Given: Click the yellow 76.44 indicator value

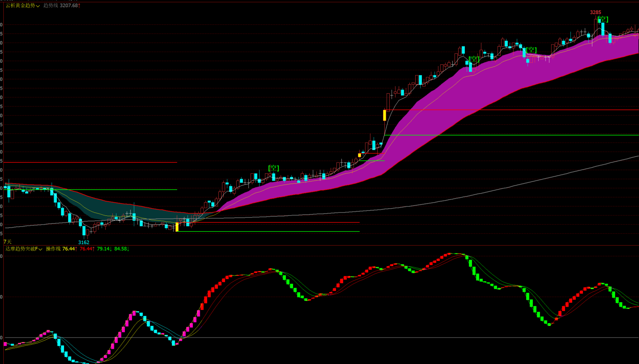Looking at the screenshot, I should [x=70, y=249].
